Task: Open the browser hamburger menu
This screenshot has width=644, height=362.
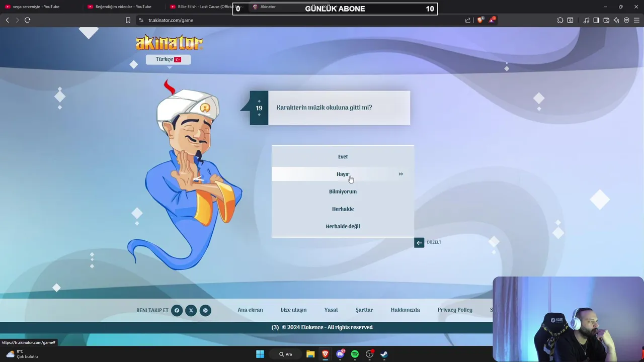Action: coord(636,20)
